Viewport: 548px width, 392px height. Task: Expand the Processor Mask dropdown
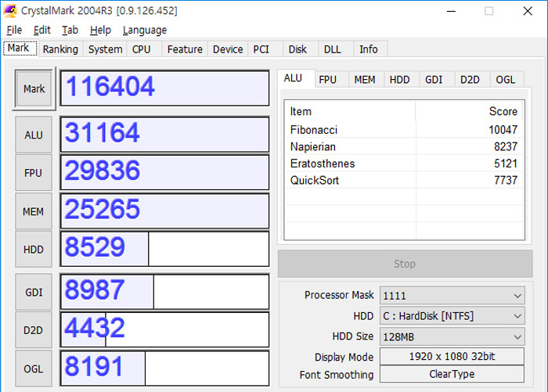coord(452,296)
